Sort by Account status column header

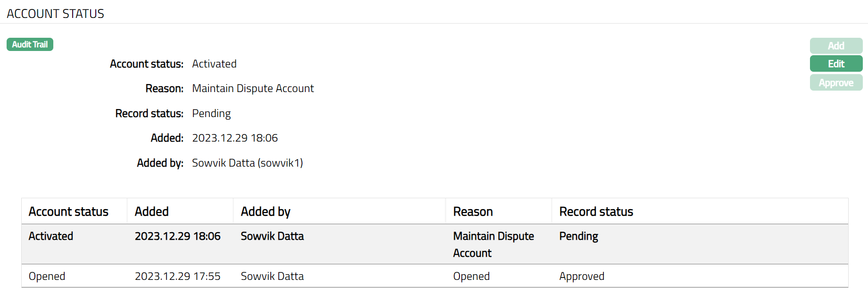68,211
